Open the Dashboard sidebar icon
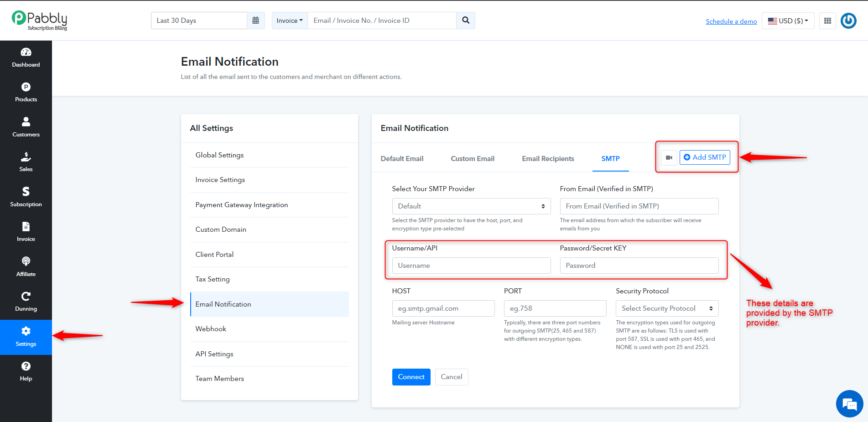Image resolution: width=868 pixels, height=422 pixels. tap(26, 57)
